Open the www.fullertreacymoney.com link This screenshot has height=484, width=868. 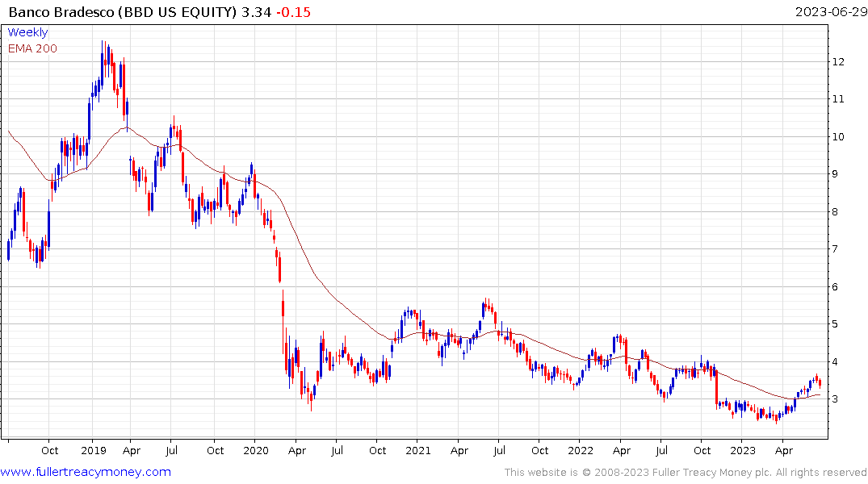[x=86, y=472]
